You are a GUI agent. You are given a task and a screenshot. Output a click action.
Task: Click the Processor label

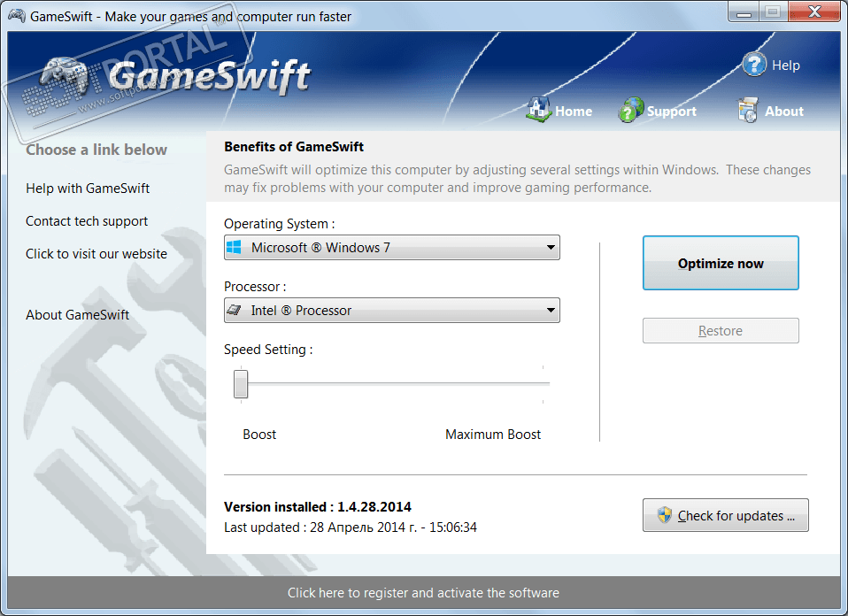tap(255, 287)
